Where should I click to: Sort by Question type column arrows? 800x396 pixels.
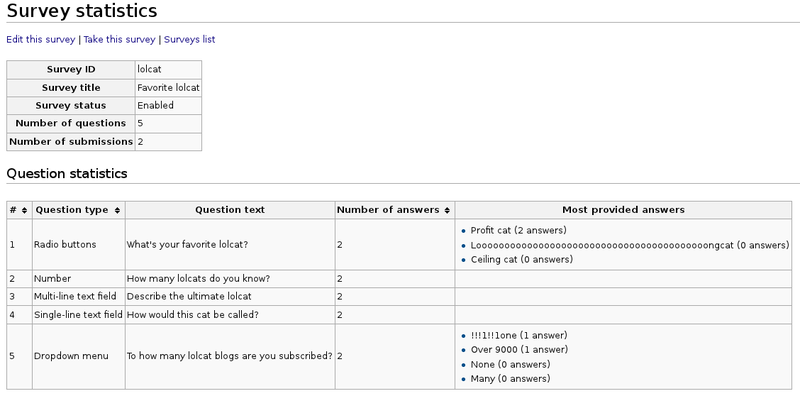click(x=117, y=210)
